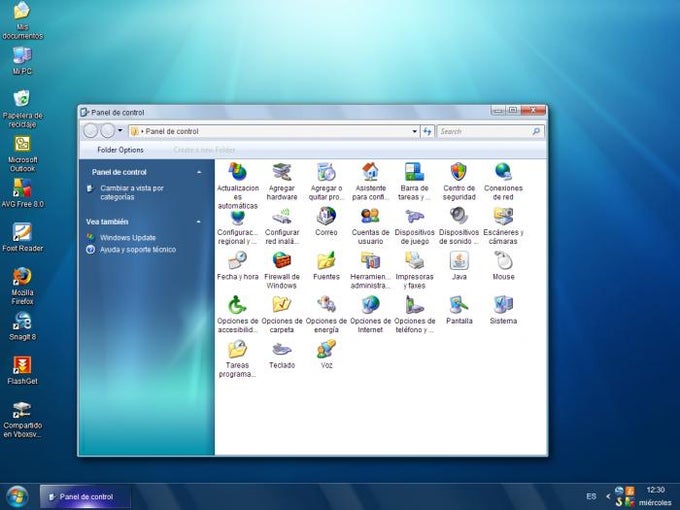Open the address bar dropdown arrow
Viewport: 680px width, 510px height.
(x=415, y=131)
